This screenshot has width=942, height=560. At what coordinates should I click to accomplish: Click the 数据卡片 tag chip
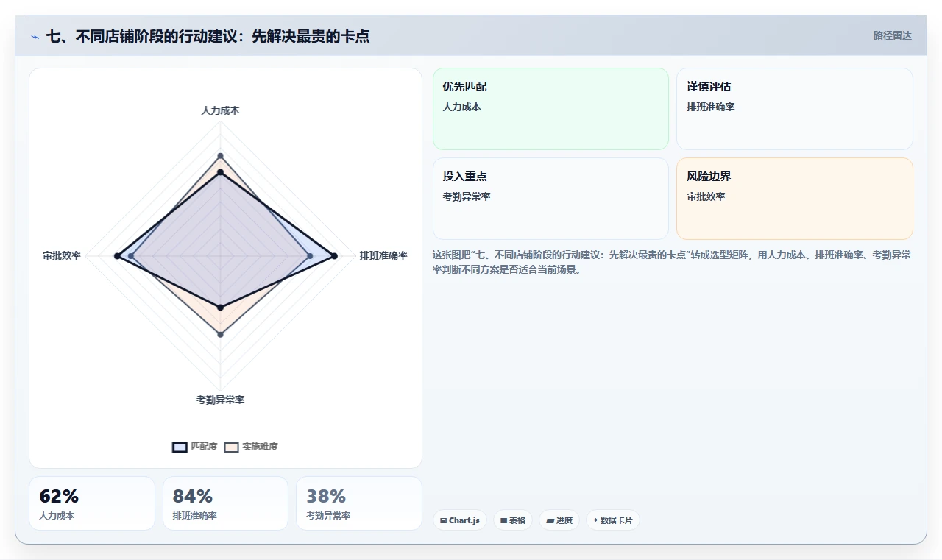[x=613, y=520]
